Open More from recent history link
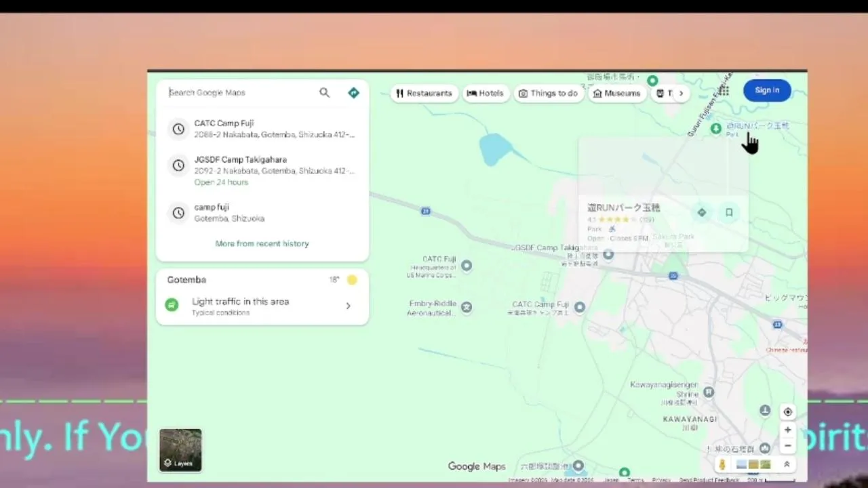This screenshot has height=488, width=868. (262, 243)
